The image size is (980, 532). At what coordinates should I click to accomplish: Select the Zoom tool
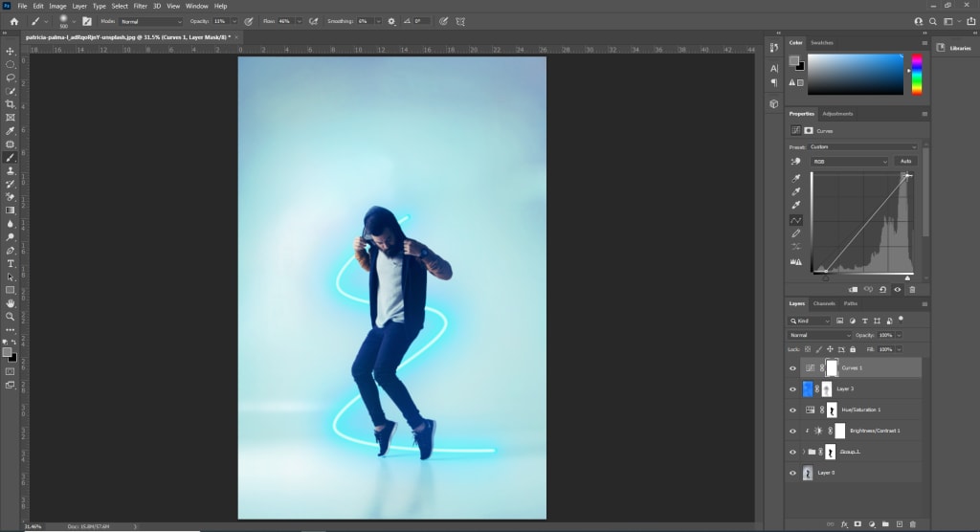pos(10,317)
